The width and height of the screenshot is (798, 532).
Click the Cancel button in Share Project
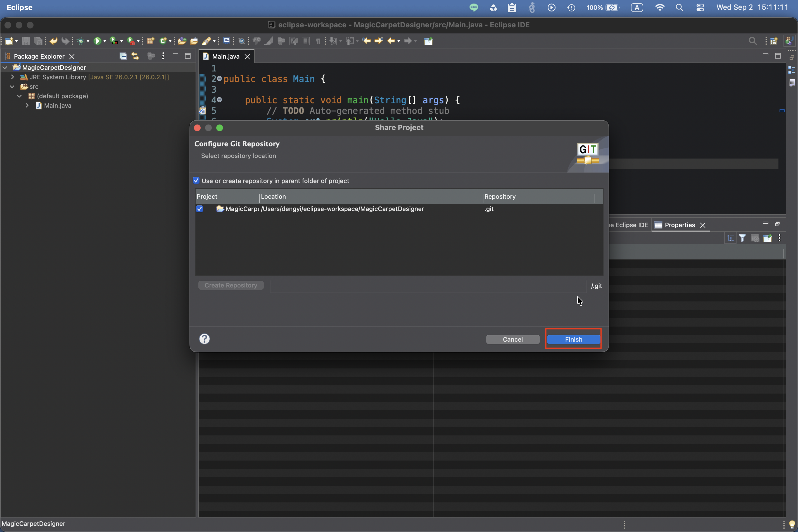513,339
